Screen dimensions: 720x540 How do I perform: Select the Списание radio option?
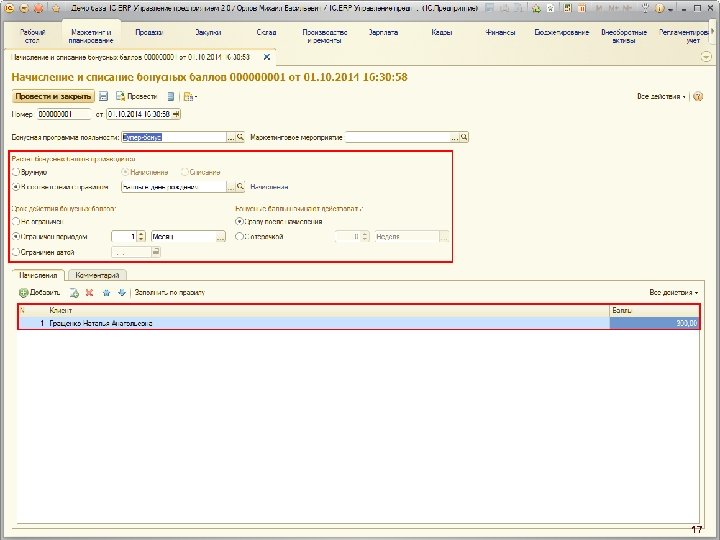tap(184, 172)
